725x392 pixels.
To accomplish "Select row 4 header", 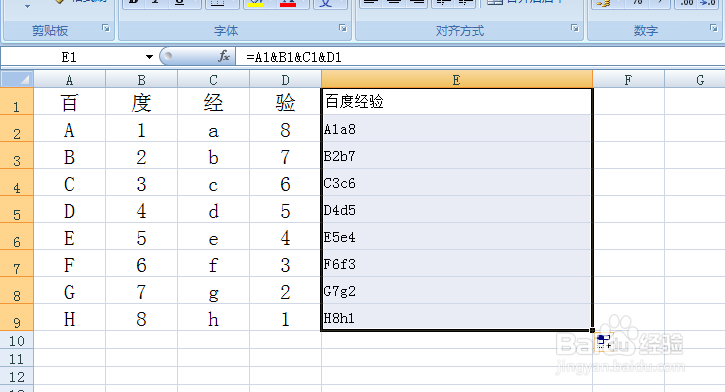I will (17, 183).
